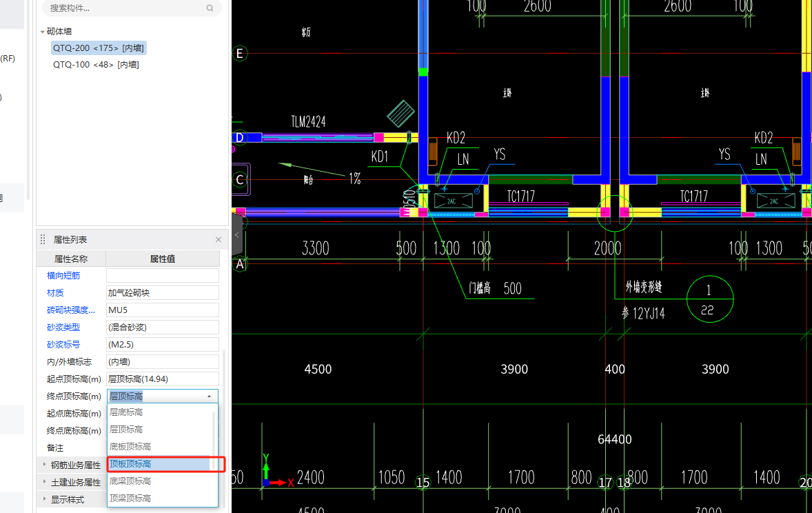Viewport: 812px width, 513px height.
Task: Click the axis bubble numbered 15
Action: pyautogui.click(x=423, y=483)
